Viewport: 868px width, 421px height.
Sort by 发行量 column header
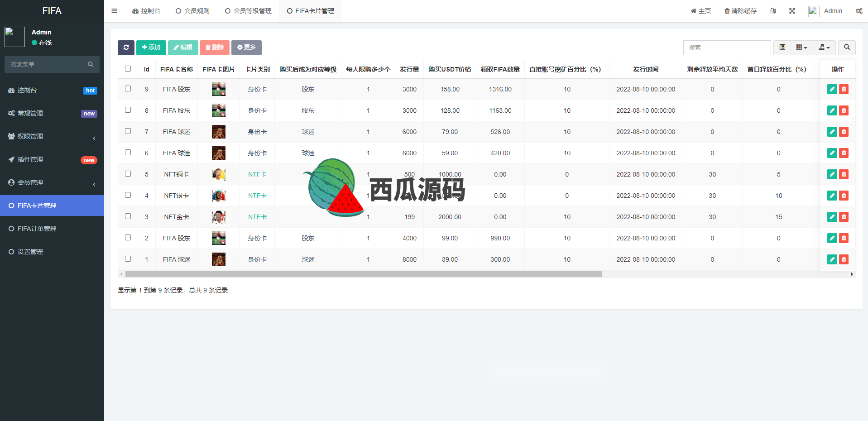point(409,69)
